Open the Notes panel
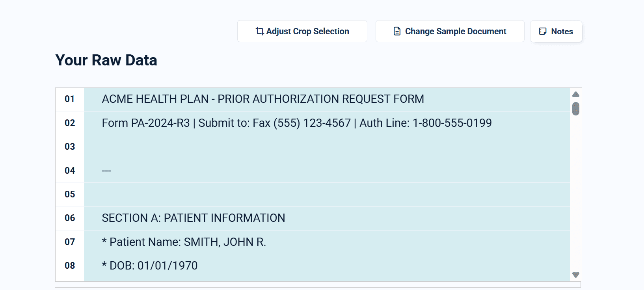644x290 pixels. coord(556,31)
